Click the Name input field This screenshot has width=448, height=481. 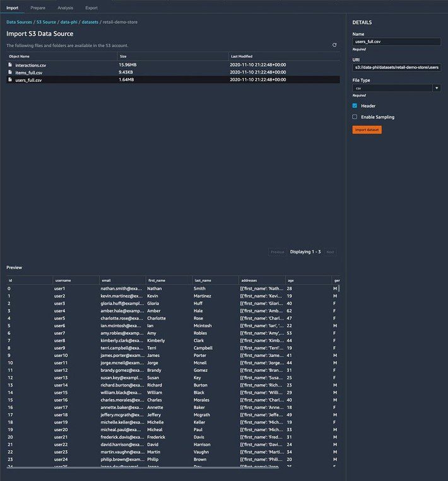397,42
